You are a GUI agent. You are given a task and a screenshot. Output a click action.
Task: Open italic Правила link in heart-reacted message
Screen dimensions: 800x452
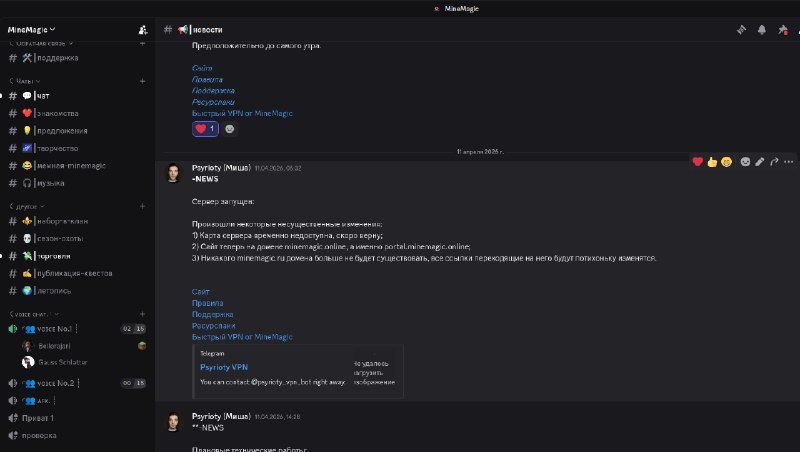tap(207, 80)
